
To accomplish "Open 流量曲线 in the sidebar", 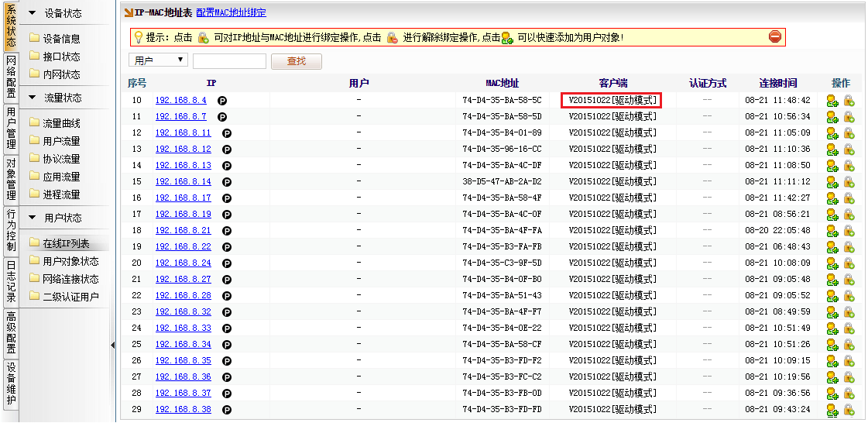I will [61, 123].
